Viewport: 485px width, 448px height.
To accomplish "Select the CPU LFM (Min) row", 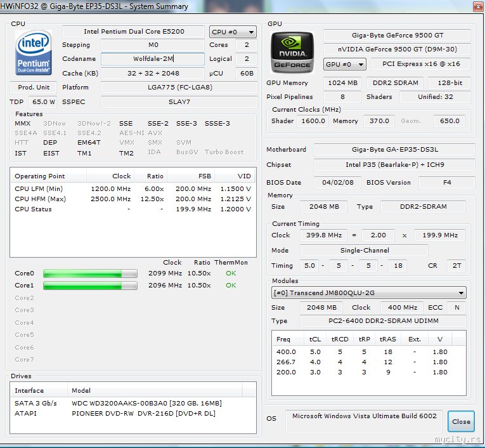I will click(x=133, y=189).
